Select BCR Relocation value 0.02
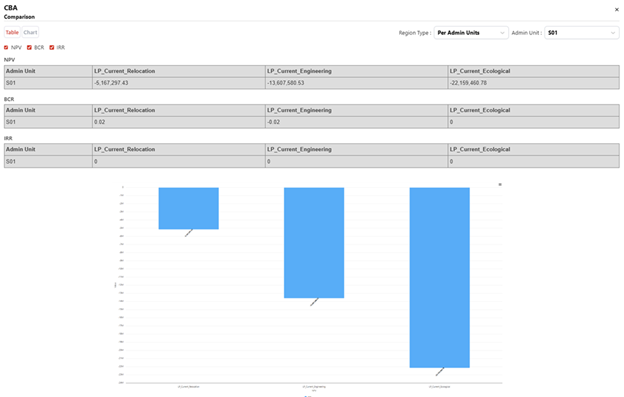Viewport: 624px width, 397px height. (99, 122)
